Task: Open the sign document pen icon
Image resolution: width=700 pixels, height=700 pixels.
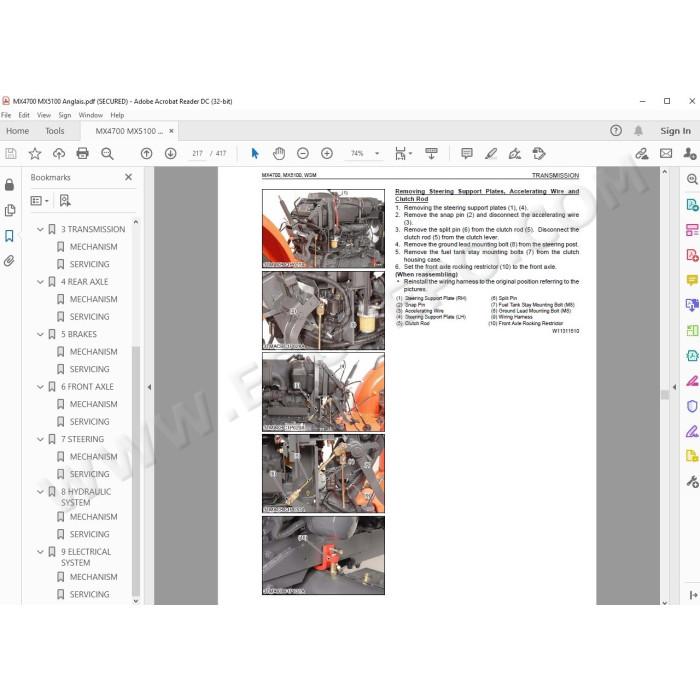Action: [x=515, y=154]
